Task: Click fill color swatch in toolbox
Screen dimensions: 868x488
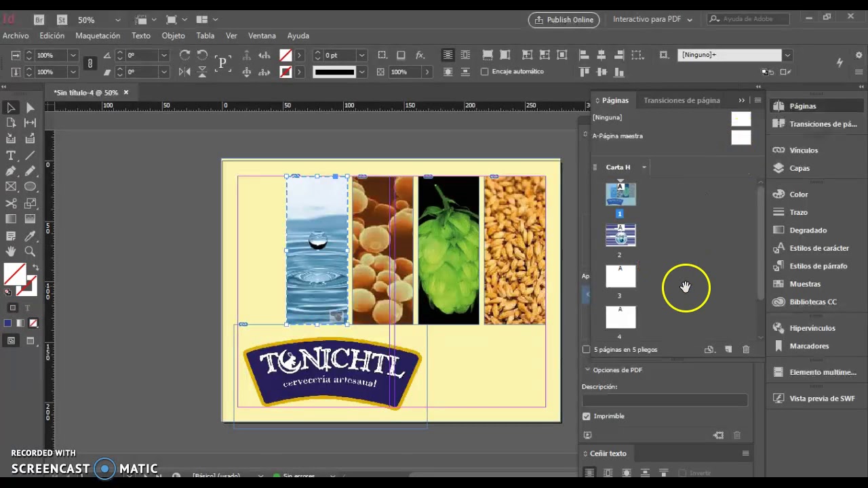Action: click(14, 274)
